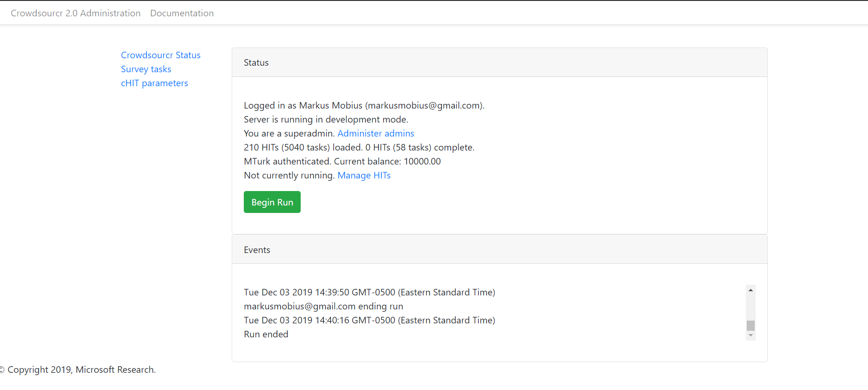
Task: Click the 14:39:50 timestamp event line
Action: click(369, 292)
